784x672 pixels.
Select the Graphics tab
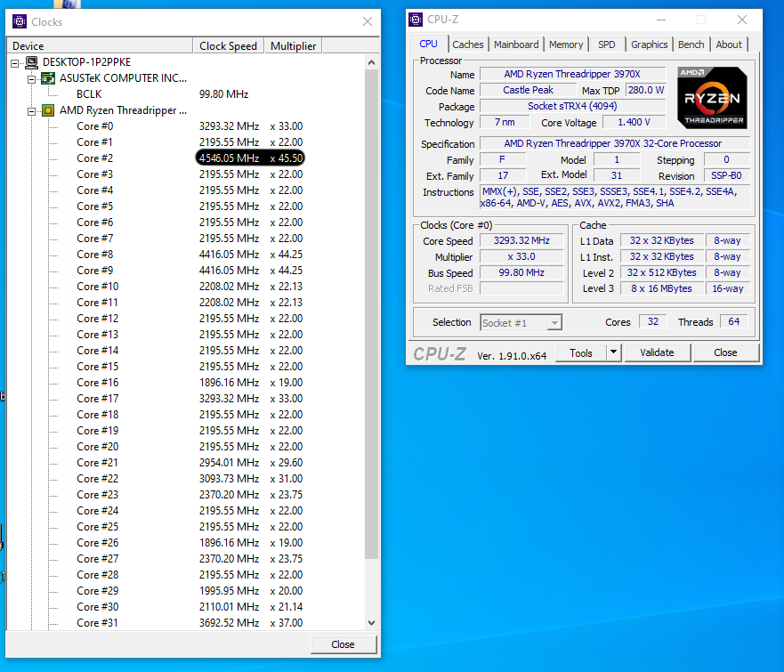point(649,45)
